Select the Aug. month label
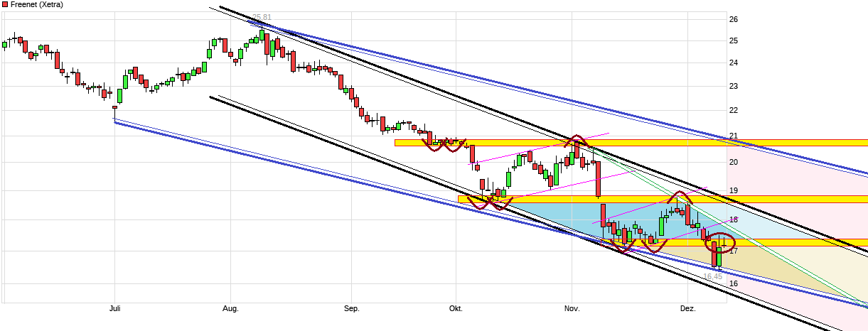 (x=230, y=309)
